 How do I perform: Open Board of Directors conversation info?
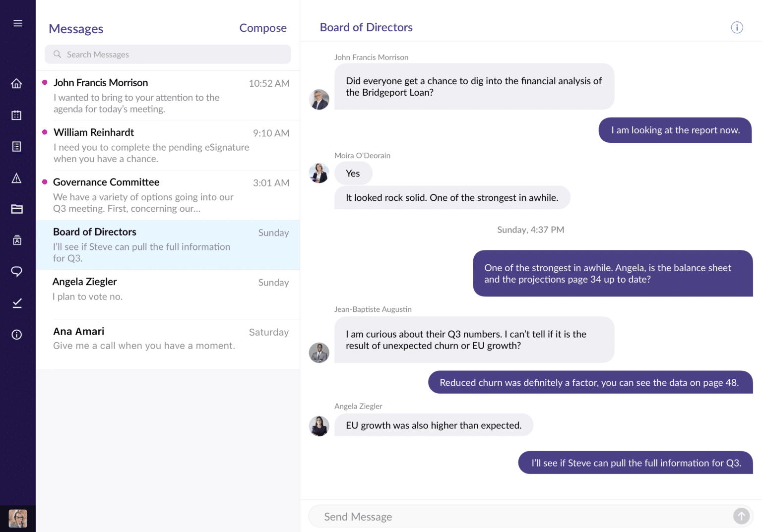(x=737, y=28)
